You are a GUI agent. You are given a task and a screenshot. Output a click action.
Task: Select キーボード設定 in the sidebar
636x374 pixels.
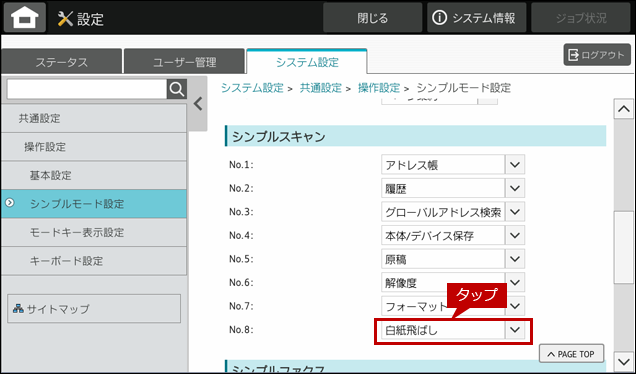tap(94, 260)
